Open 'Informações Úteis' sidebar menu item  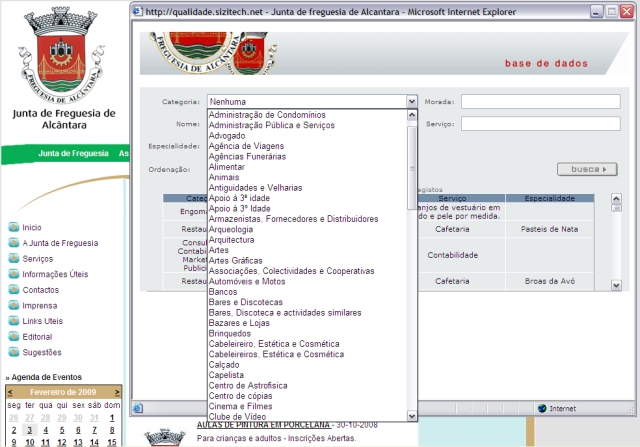click(55, 274)
